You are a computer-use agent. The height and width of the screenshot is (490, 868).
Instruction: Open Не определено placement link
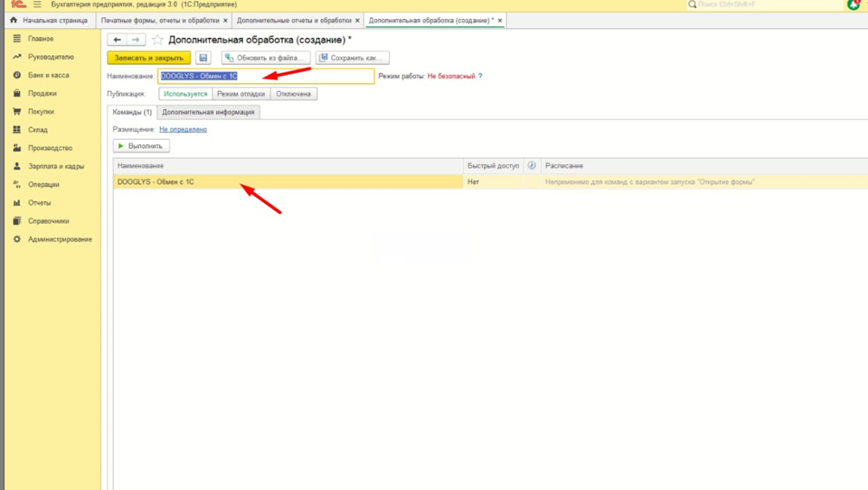183,130
